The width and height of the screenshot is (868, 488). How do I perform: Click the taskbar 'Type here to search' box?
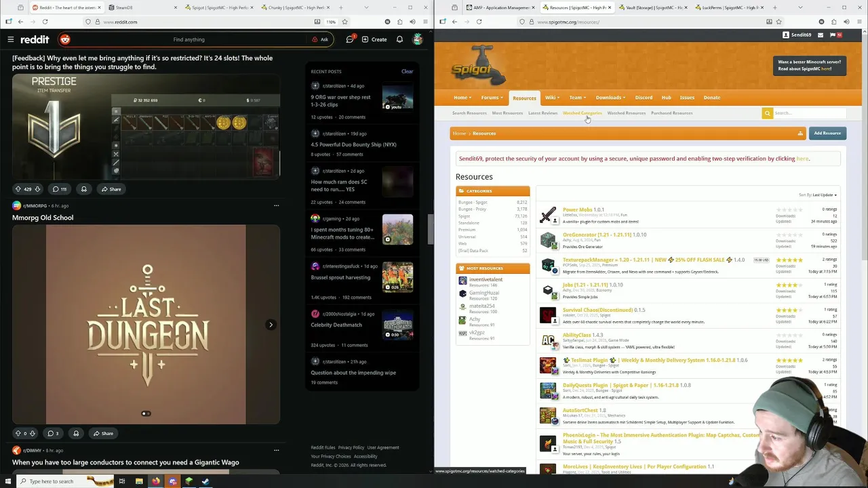pyautogui.click(x=65, y=481)
